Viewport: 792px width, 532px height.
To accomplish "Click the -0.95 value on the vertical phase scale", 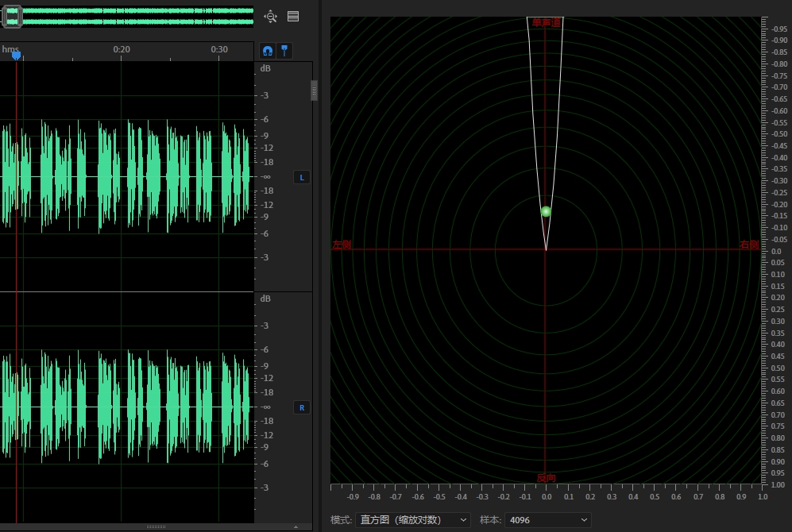I will pos(778,29).
